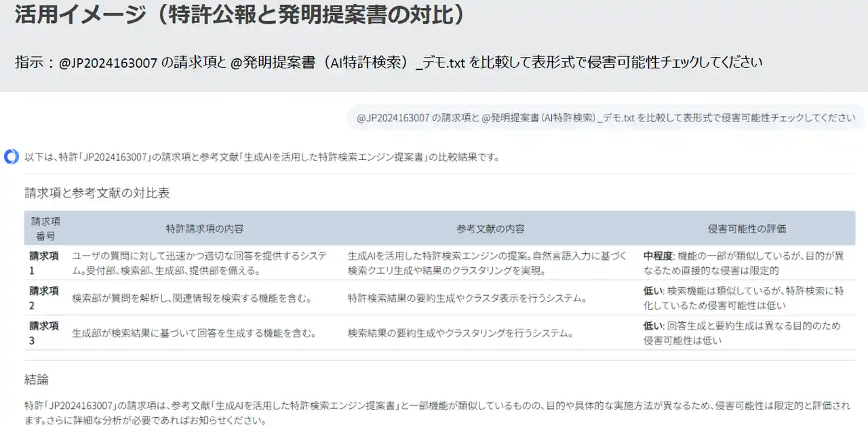The width and height of the screenshot is (868, 426).
Task: Click the @JP2024163007 mention in the prompt bubble
Action: [x=393, y=117]
